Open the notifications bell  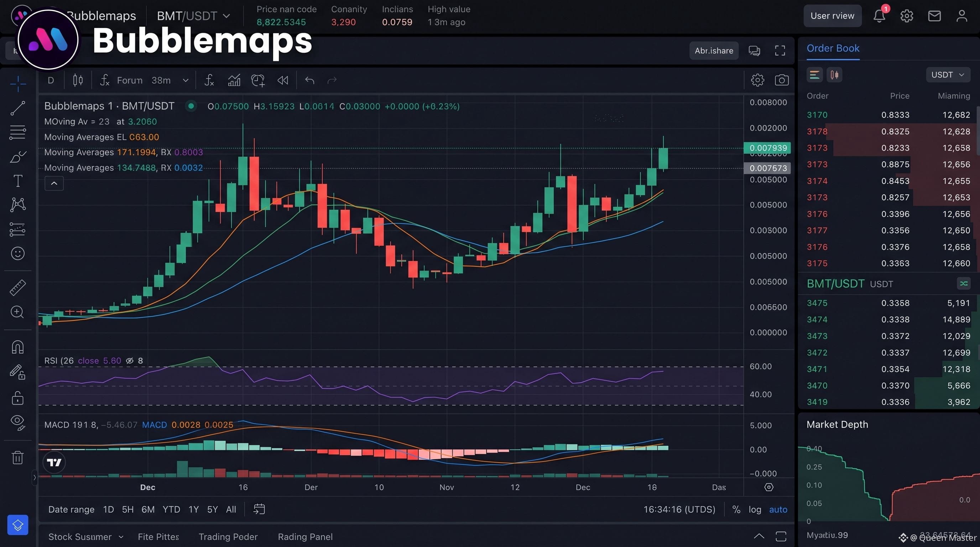[879, 16]
